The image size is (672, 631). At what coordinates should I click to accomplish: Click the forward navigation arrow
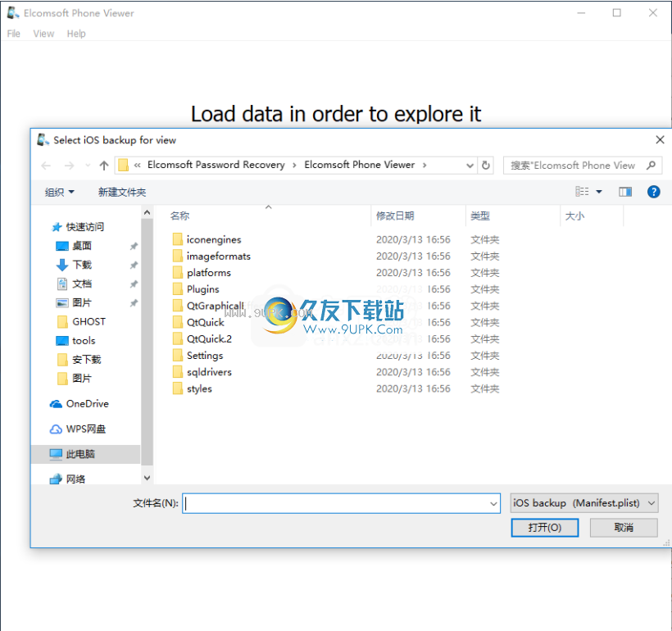(69, 166)
